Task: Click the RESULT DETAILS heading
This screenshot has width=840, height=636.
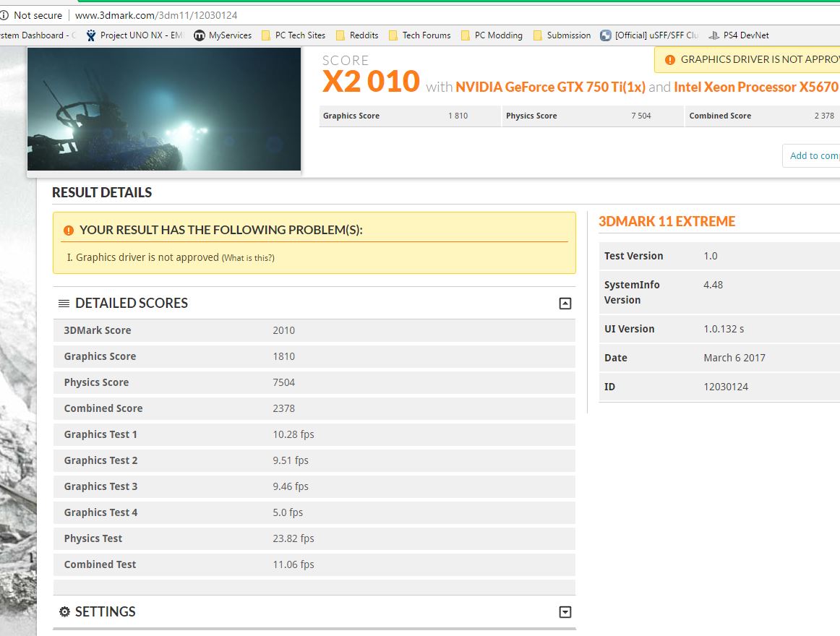Action: [102, 192]
